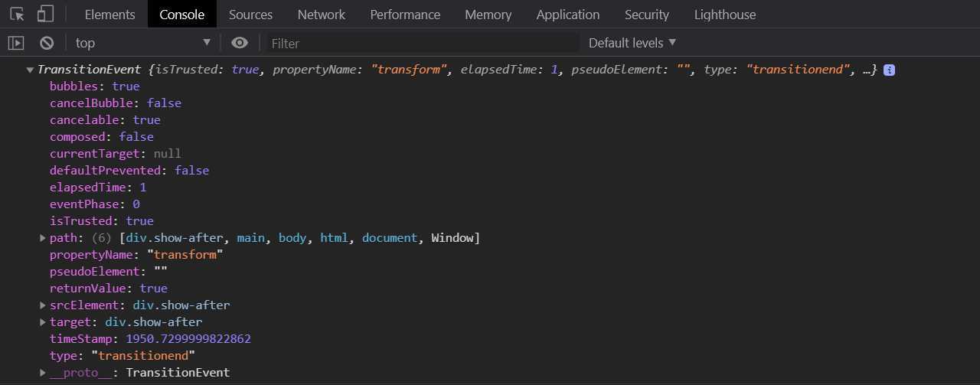This screenshot has width=980, height=385.
Task: Select the pseudoElement empty string property row
Action: 109,272
